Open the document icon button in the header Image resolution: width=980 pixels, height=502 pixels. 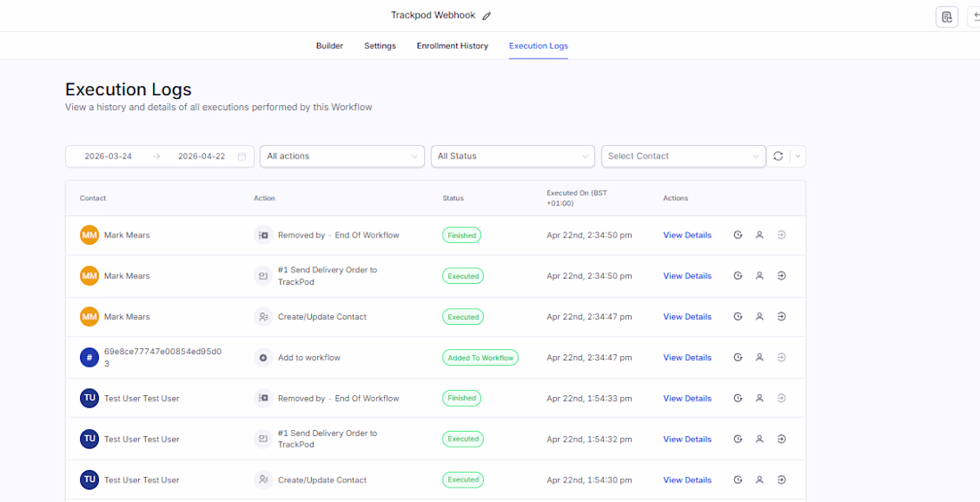(x=946, y=17)
